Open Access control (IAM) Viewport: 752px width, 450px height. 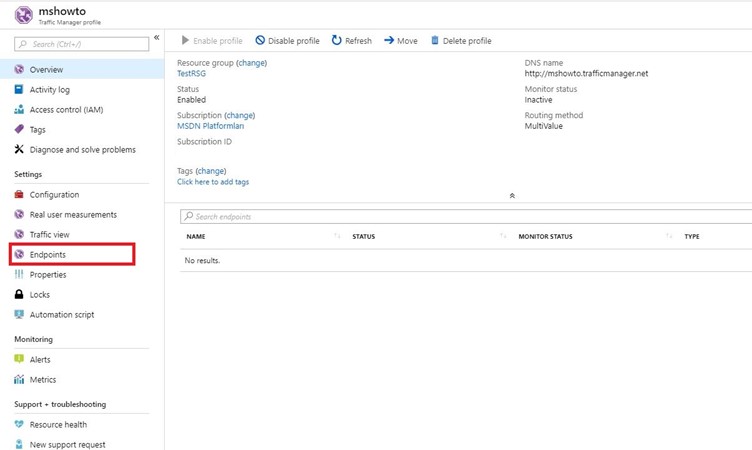pos(66,110)
